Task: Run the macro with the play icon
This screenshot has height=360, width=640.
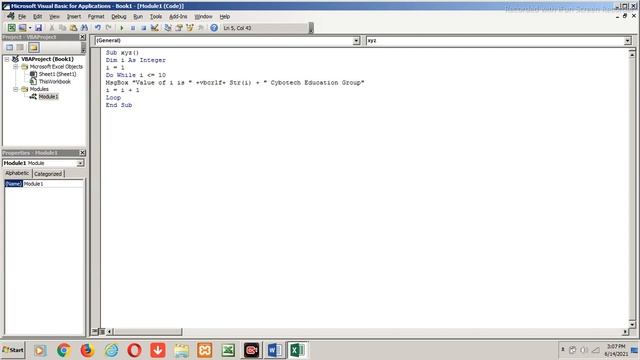Action: (x=122, y=28)
